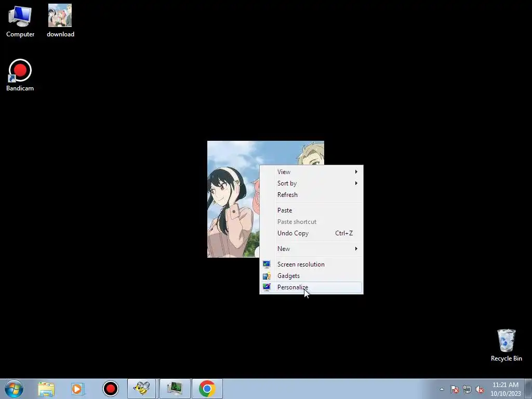Image resolution: width=532 pixels, height=399 pixels.
Task: Expand the View submenu
Action: (311, 171)
